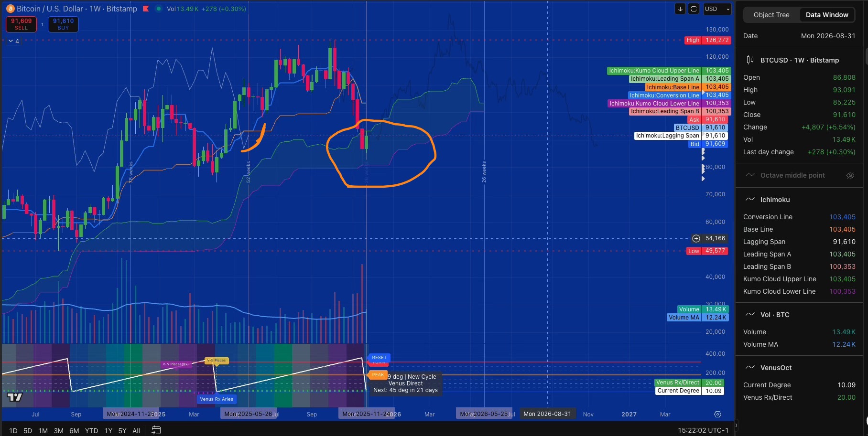The height and width of the screenshot is (436, 868).
Task: Set time range to 6M
Action: 74,431
